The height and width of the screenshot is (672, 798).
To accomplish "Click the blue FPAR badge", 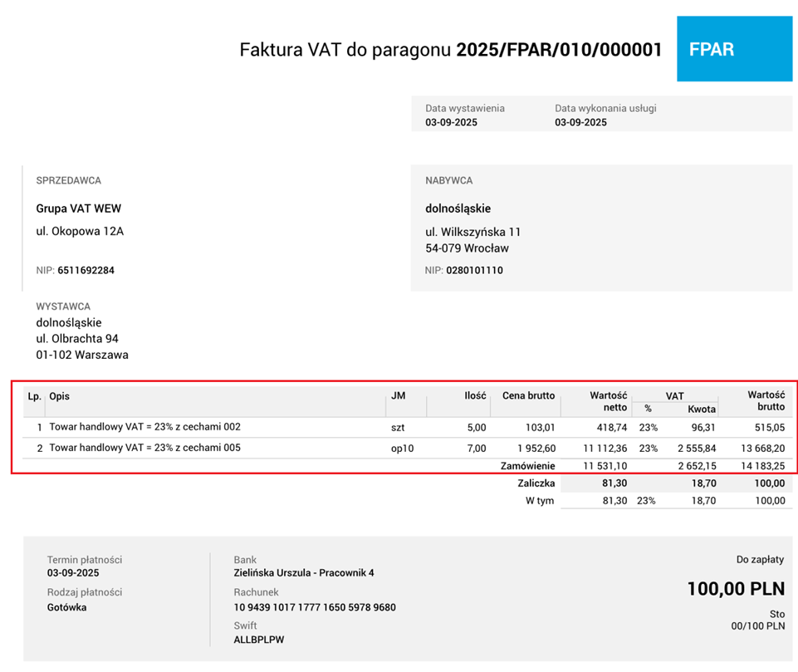I will (734, 49).
